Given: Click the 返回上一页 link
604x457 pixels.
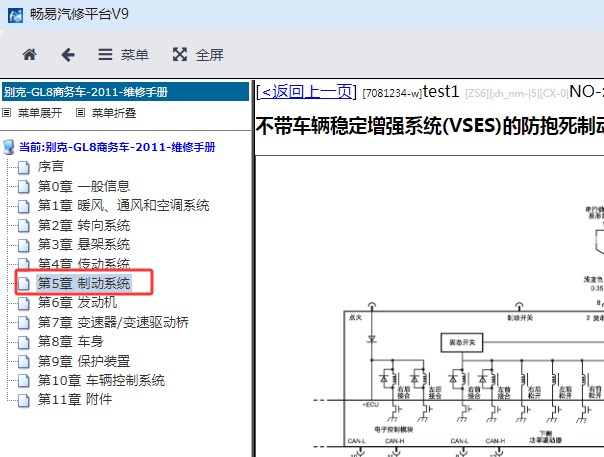Looking at the screenshot, I should [x=307, y=92].
